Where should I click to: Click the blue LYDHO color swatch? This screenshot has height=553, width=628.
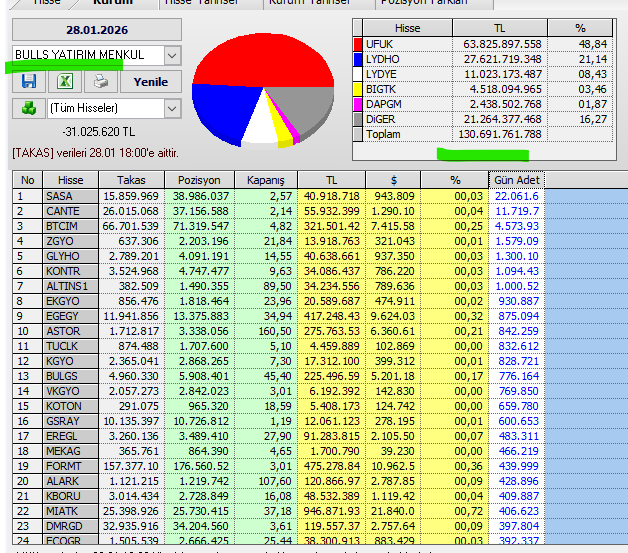point(358,59)
